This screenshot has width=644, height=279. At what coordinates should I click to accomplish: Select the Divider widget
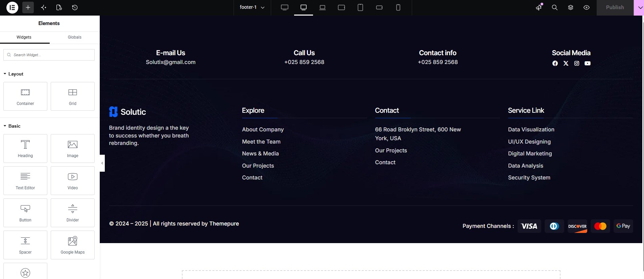tap(73, 213)
